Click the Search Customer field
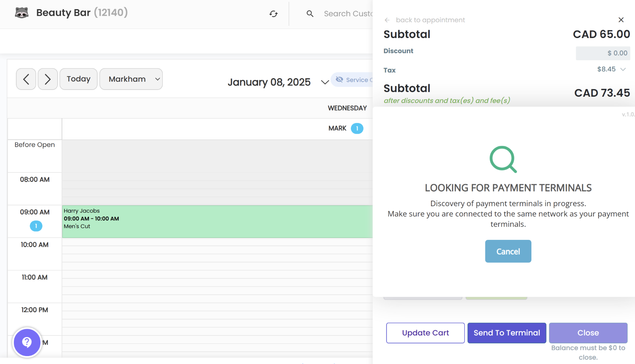The width and height of the screenshot is (635, 364). click(x=348, y=14)
